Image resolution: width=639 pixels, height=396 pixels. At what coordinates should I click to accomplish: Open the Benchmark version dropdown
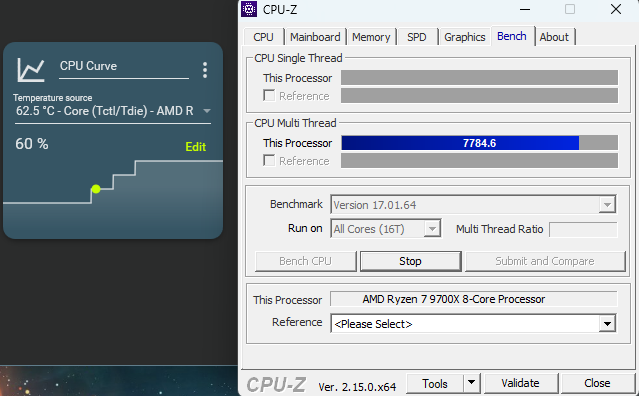click(607, 205)
